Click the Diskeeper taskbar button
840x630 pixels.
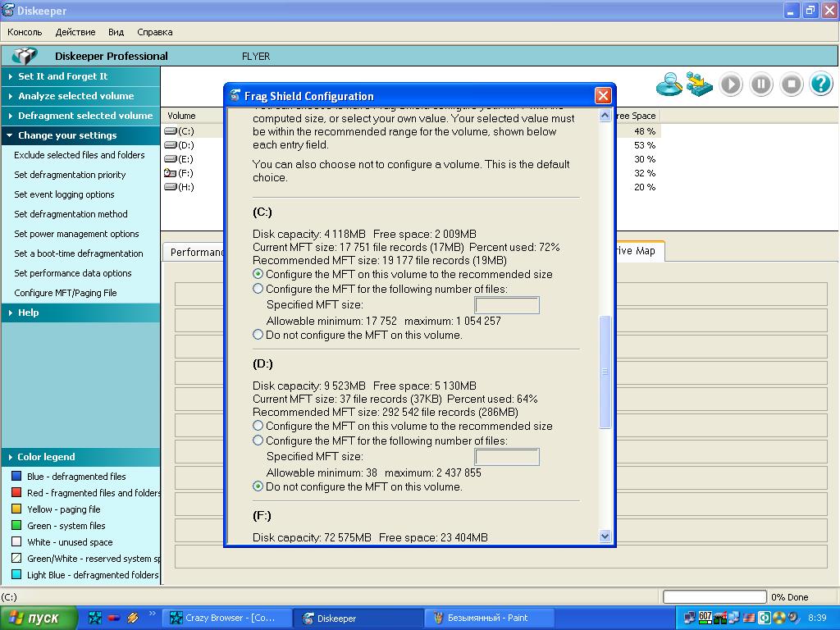[358, 618]
